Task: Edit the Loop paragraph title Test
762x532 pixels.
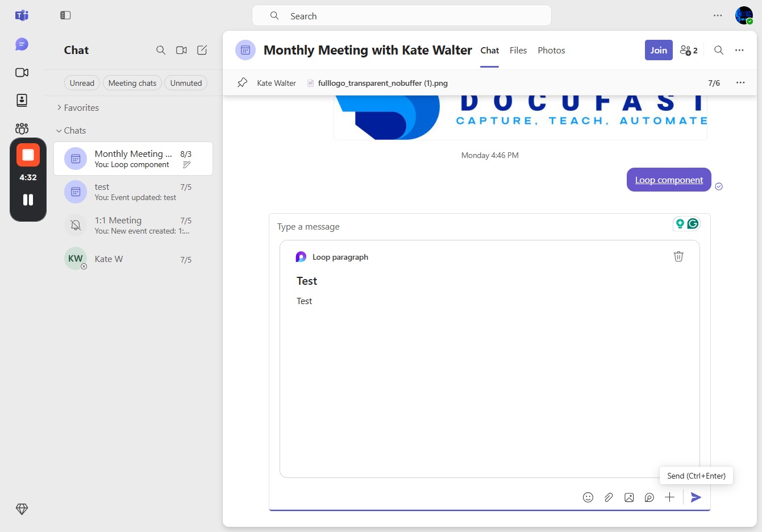Action: (307, 281)
